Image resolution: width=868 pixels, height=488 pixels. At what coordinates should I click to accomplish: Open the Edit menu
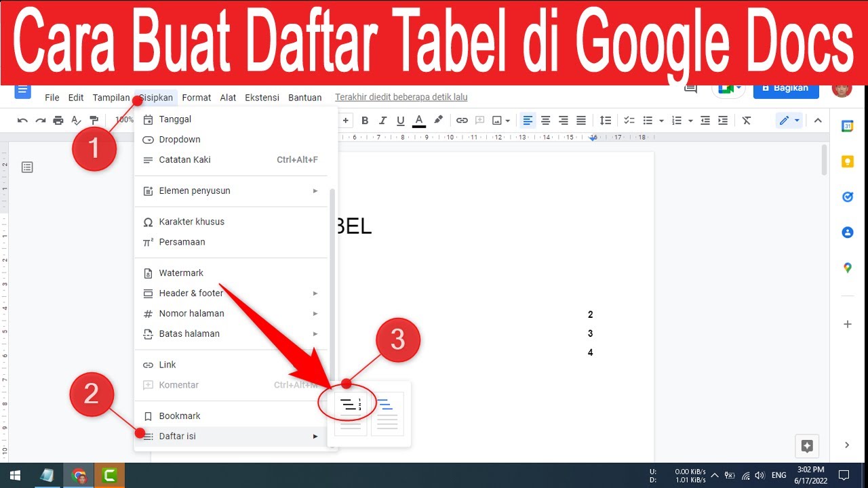tap(76, 98)
